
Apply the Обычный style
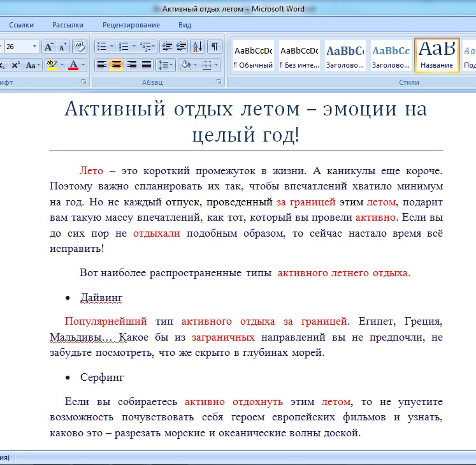pyautogui.click(x=253, y=55)
